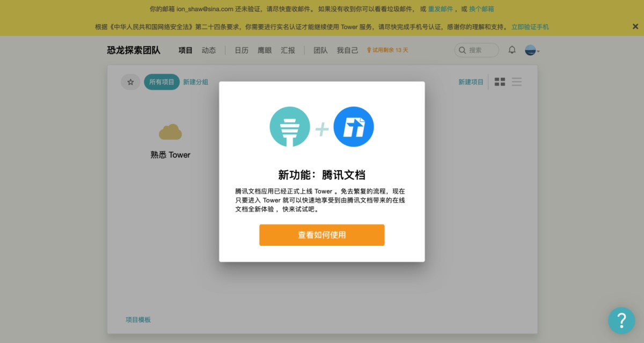Click the search magnifier icon
644x343 pixels.
pyautogui.click(x=463, y=50)
